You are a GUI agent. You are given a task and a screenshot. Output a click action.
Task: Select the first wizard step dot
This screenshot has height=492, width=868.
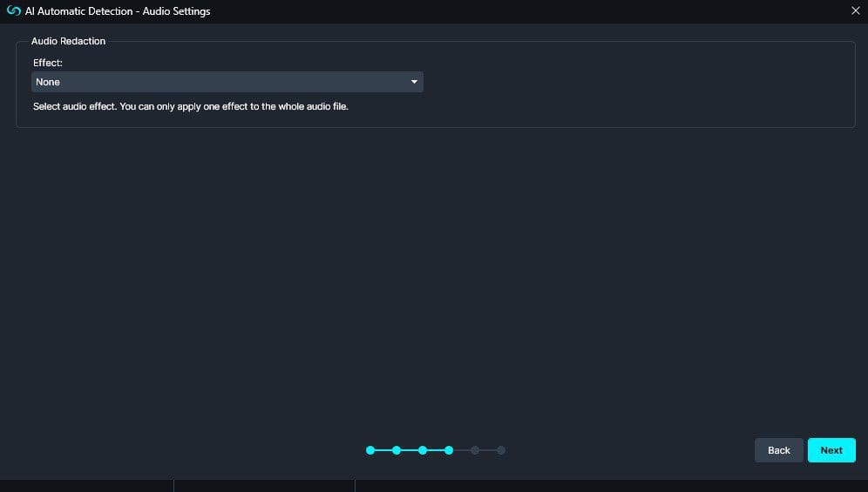click(x=370, y=450)
